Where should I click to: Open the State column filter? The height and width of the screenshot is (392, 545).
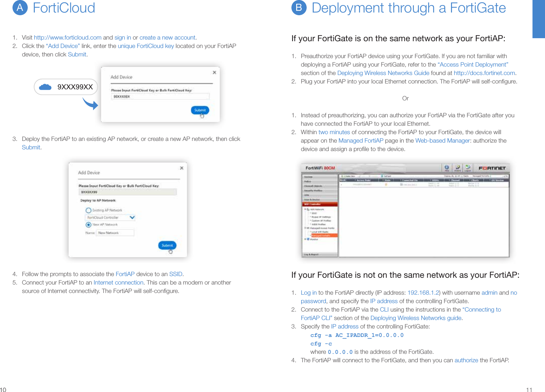(x=383, y=180)
